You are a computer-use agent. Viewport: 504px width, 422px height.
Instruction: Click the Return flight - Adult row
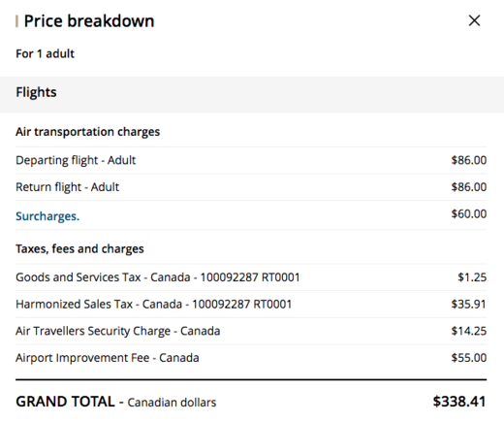coord(251,187)
